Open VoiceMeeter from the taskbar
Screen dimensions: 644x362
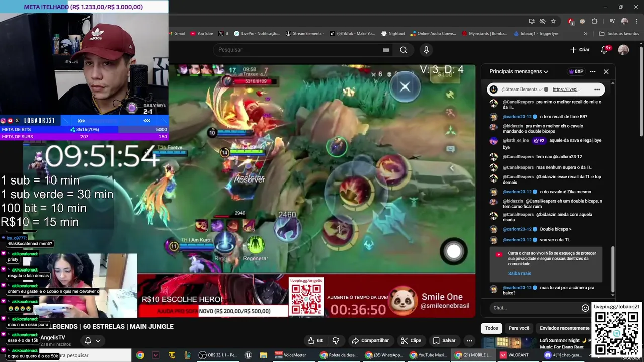290,355
